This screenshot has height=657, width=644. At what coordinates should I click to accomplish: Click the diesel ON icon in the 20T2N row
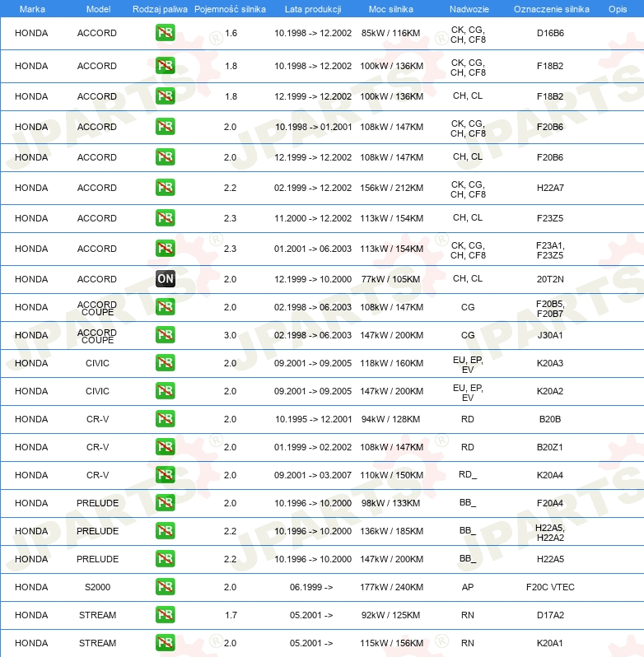click(165, 278)
